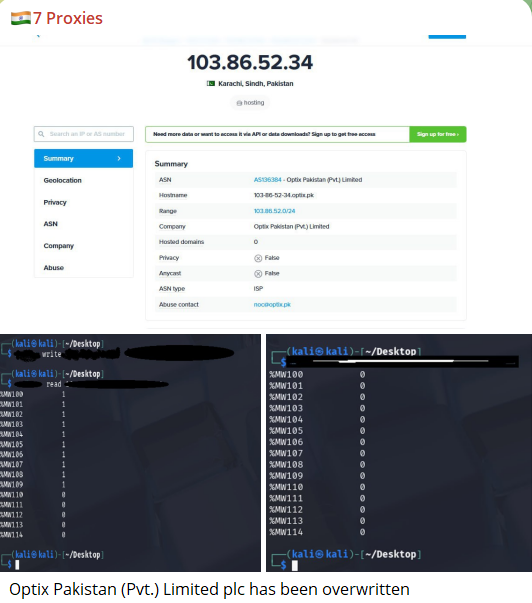Click the Sign up for free button
Viewport: 532px width, 603px height.
[x=438, y=134]
